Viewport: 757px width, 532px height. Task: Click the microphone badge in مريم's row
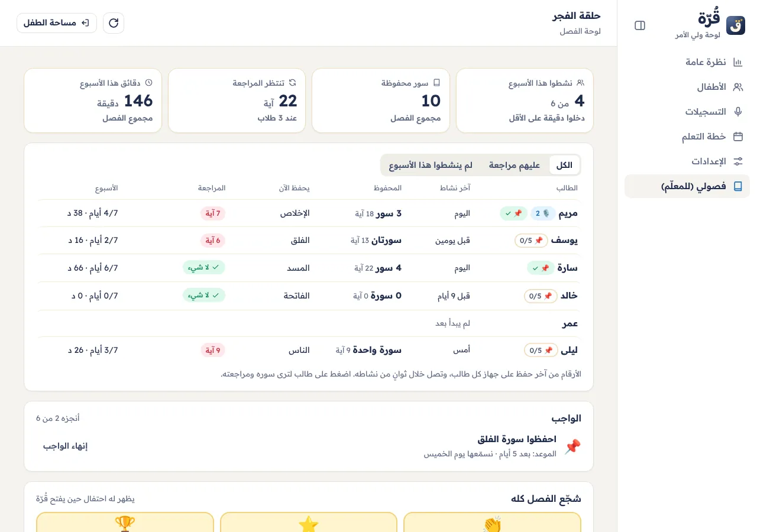(x=543, y=213)
